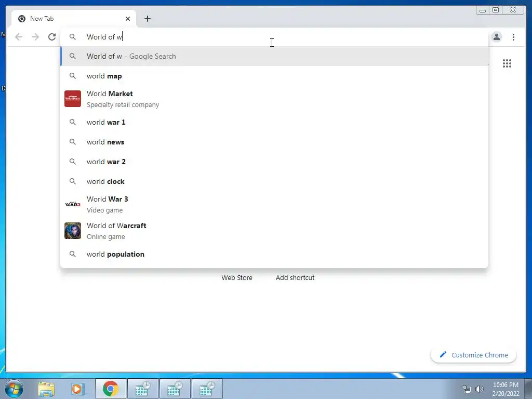This screenshot has width=532, height=399.
Task: Close the New Tab tab
Action: [128, 19]
